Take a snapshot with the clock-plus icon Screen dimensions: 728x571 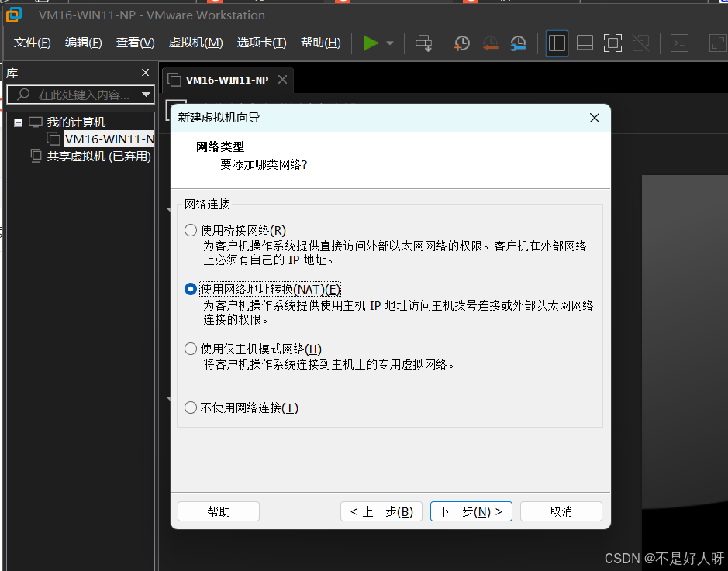tap(461, 43)
